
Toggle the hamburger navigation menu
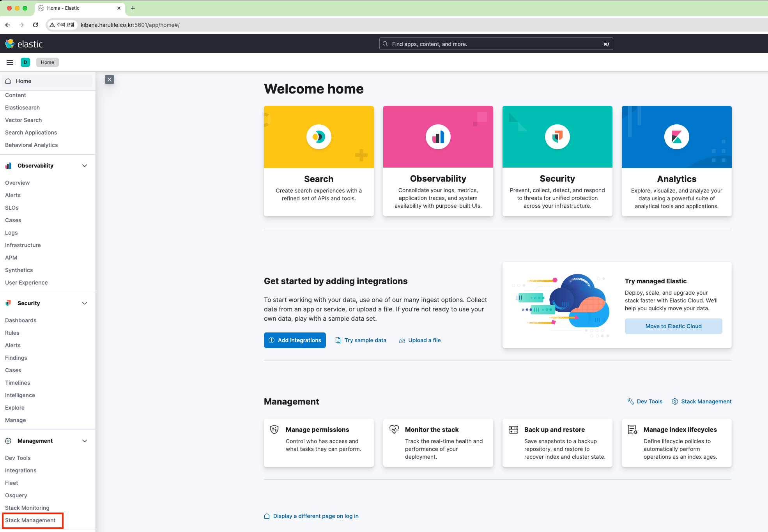coord(10,62)
